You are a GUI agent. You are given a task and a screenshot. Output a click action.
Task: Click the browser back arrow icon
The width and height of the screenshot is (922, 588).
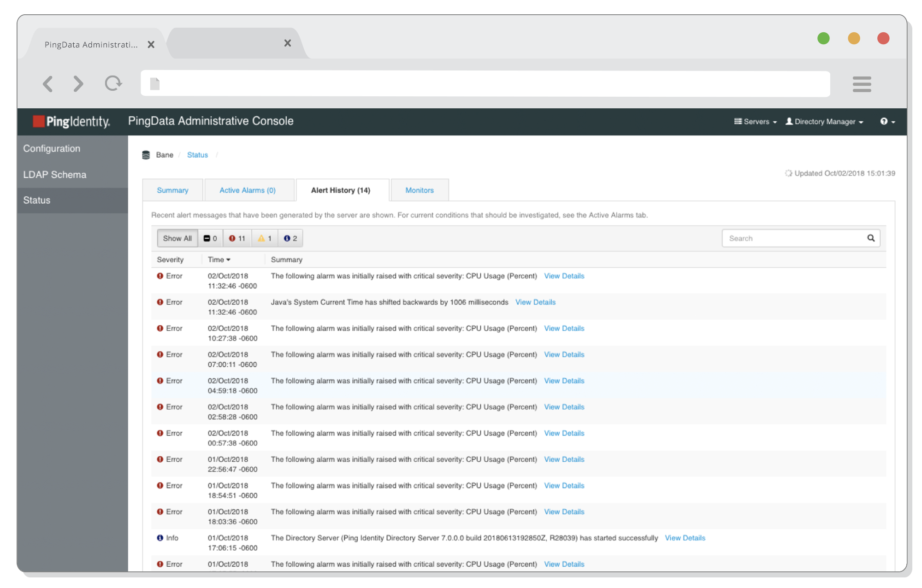47,84
